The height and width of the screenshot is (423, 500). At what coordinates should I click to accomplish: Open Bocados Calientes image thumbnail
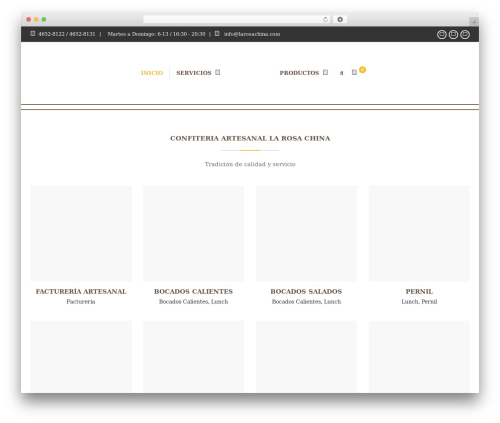coord(194,233)
